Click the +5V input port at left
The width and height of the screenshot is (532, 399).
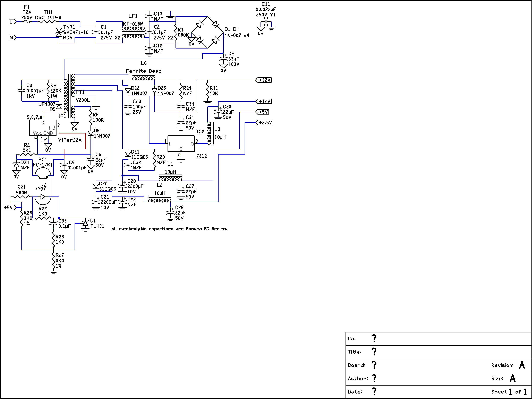[x=10, y=207]
